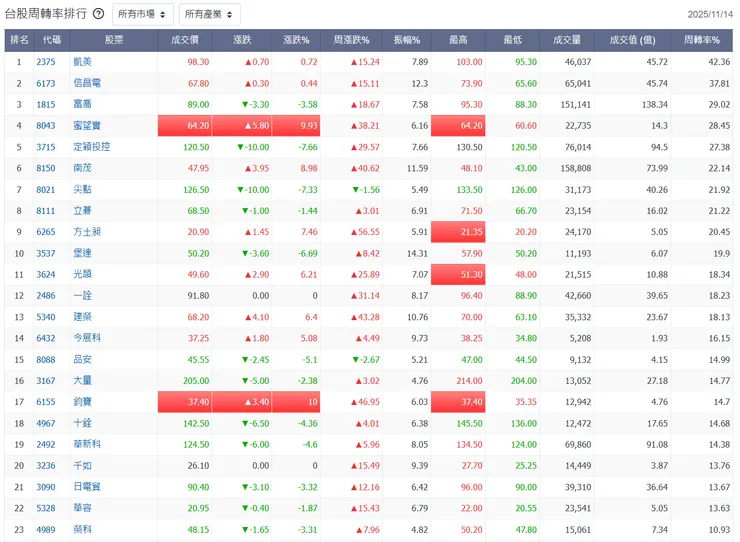
Task: Open 鈞寶 stock page
Action: pos(83,402)
